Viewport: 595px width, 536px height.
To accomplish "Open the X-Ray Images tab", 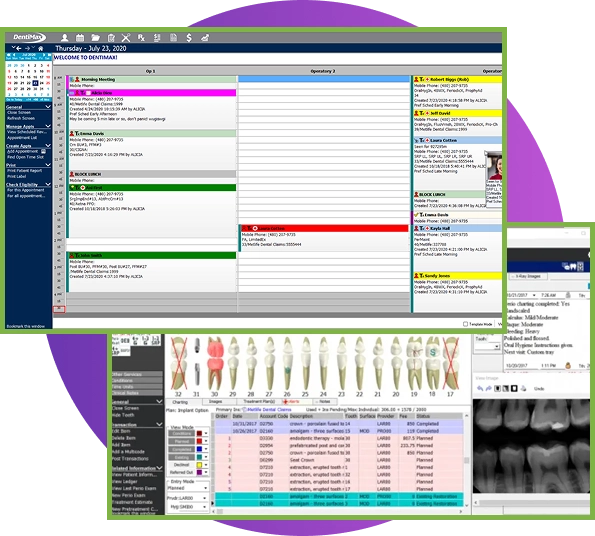I will coord(528,276).
